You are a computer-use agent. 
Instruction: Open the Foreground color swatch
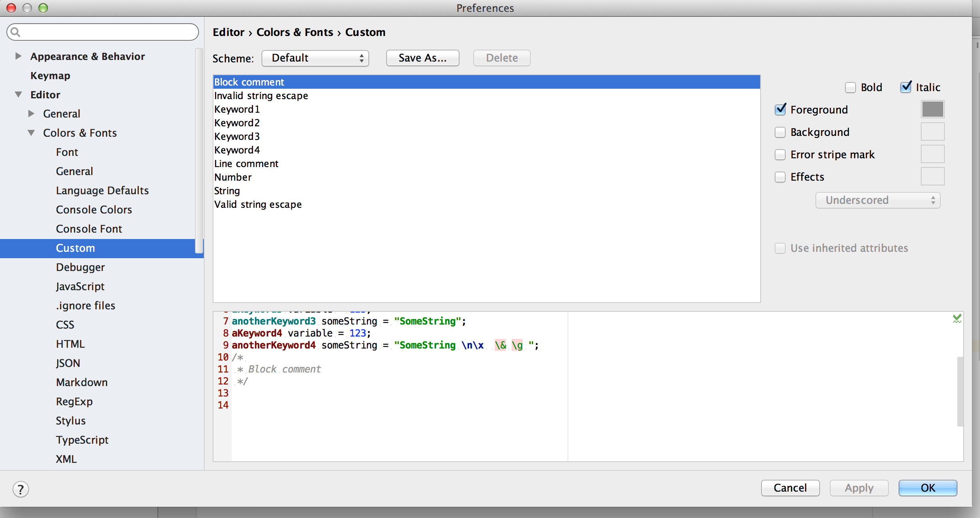pyautogui.click(x=933, y=110)
